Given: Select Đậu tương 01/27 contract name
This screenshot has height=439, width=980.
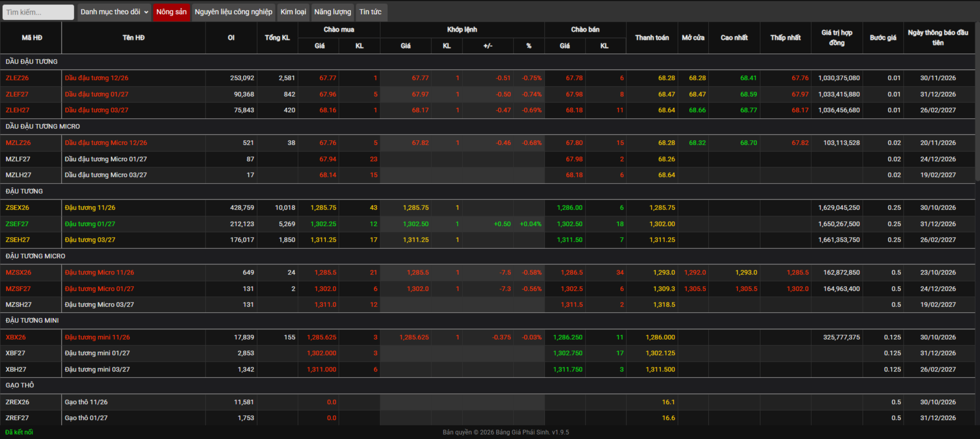Looking at the screenshot, I should tap(90, 224).
